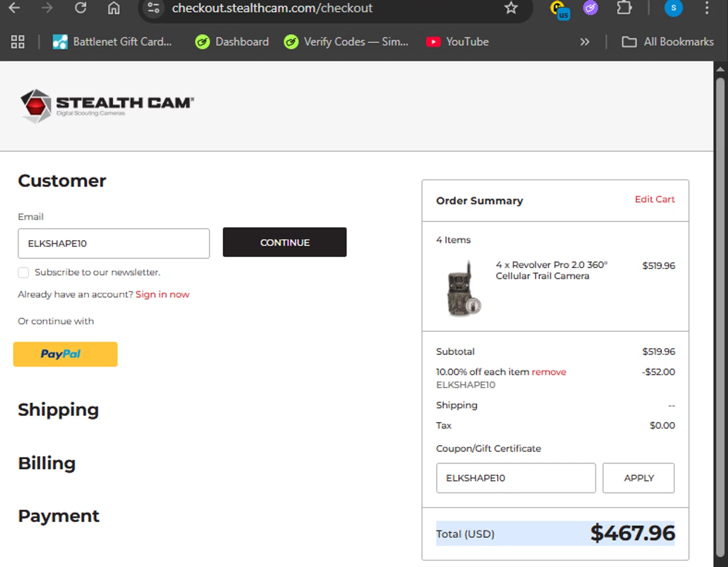Click the CONTINUE button
Image resolution: width=728 pixels, height=567 pixels.
284,242
